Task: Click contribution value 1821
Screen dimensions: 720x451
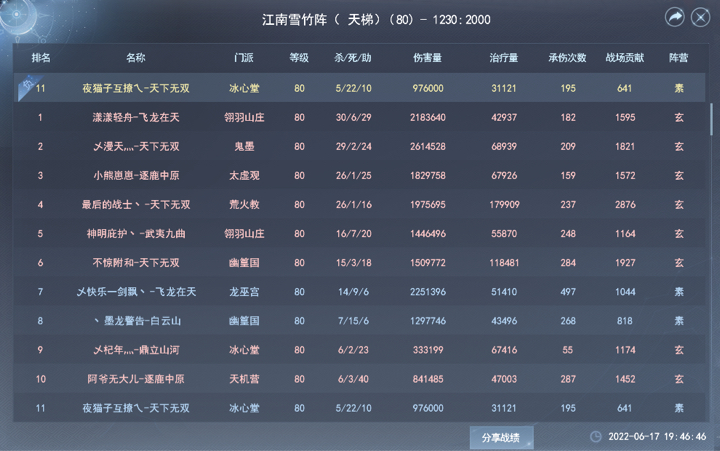Action: pyautogui.click(x=625, y=147)
